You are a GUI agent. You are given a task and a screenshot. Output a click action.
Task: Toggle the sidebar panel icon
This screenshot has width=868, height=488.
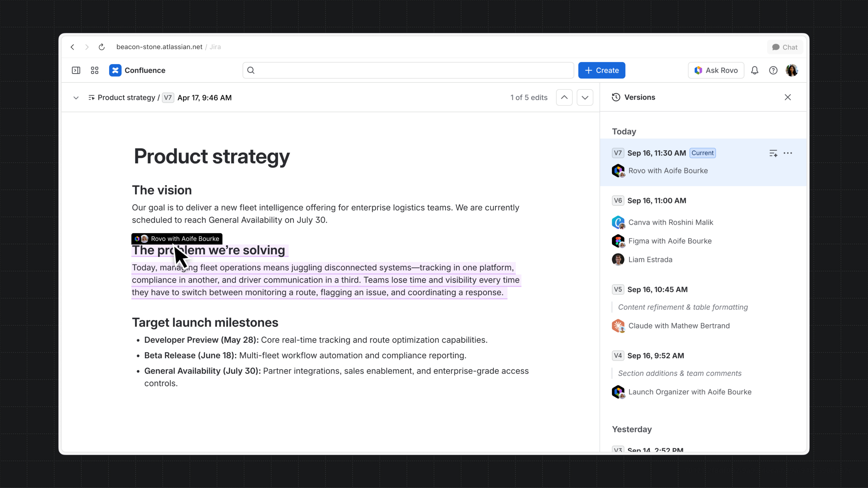click(x=76, y=70)
